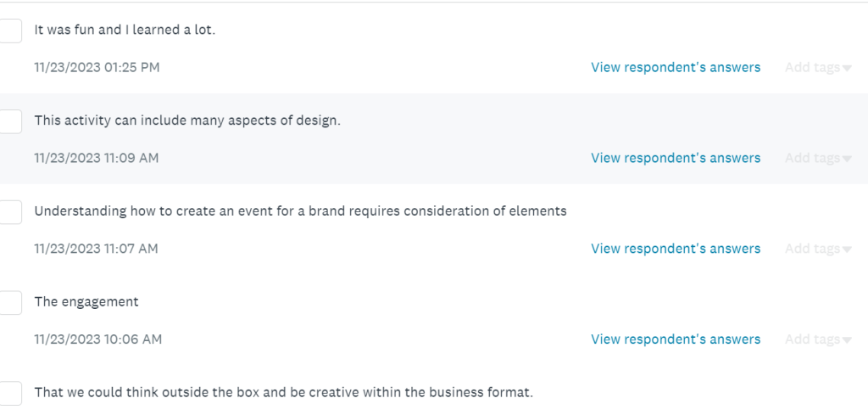Screen dimensions: 868x415
Task: Click the response about thinking outside the box
Action: point(283,392)
